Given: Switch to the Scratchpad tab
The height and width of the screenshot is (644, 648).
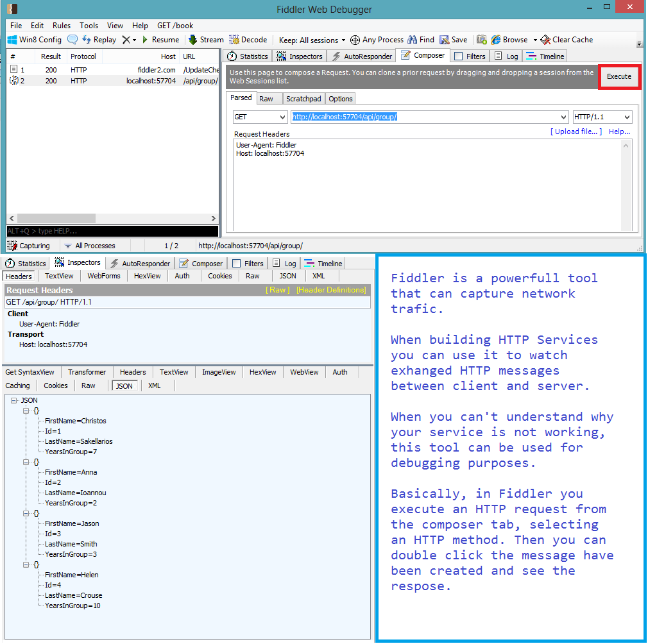Looking at the screenshot, I should (303, 99).
